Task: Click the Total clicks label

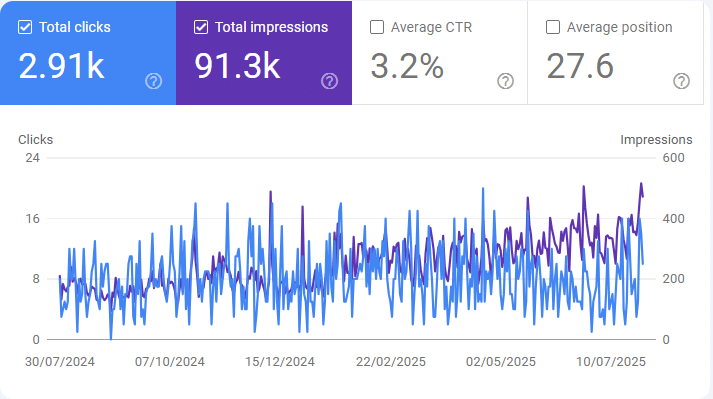Action: (75, 27)
